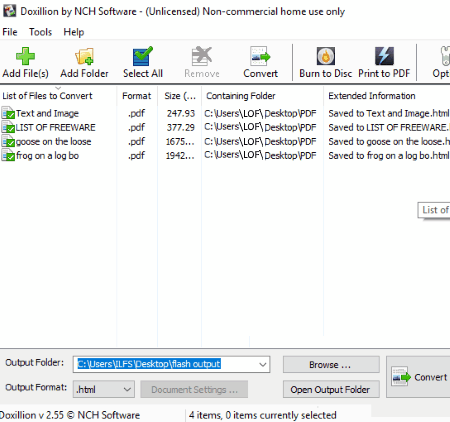Image resolution: width=450 pixels, height=422 pixels.
Task: Click the Browse ... button
Action: coord(331,365)
